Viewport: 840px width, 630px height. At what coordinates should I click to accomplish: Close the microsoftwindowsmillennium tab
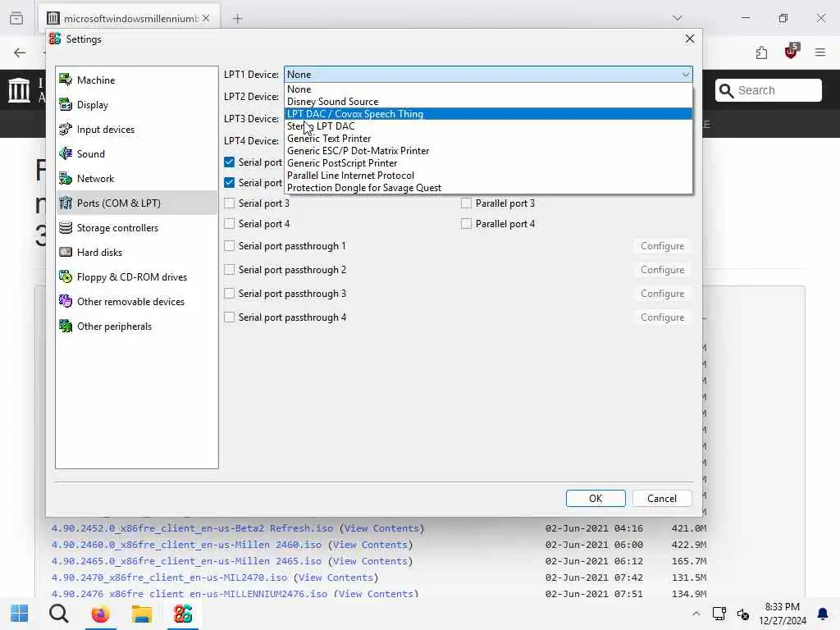206,18
